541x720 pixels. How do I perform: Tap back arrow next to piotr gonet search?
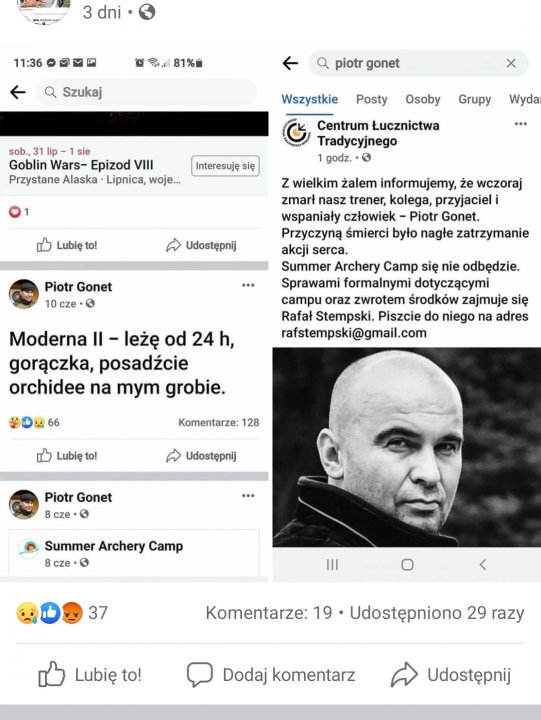point(290,63)
